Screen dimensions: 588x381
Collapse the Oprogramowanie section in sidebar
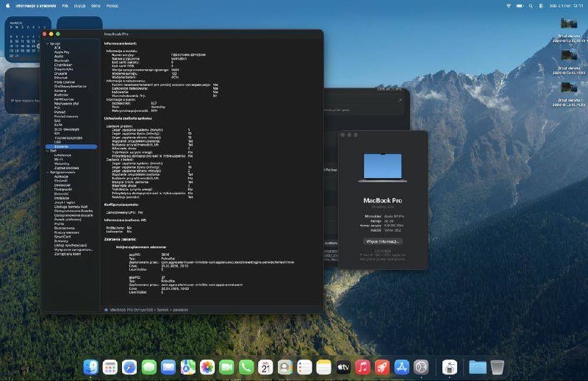48,172
